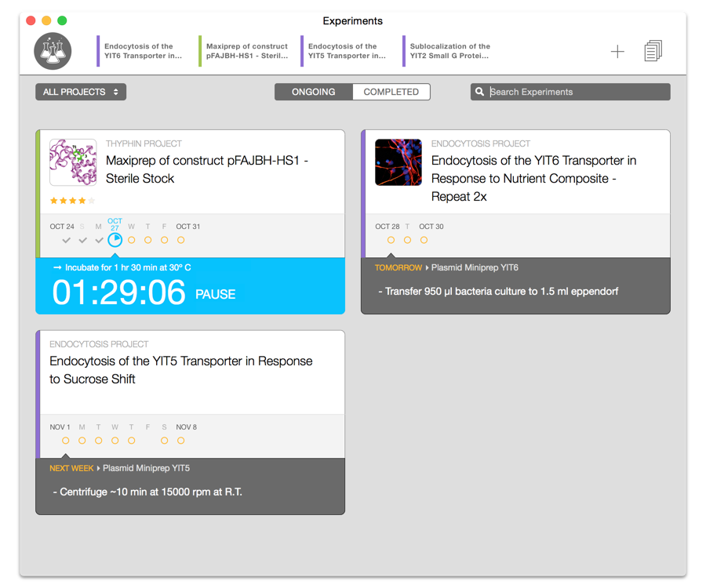Click the fifth star in Maxiprep rating
Image resolution: width=706 pixels, height=588 pixels.
[x=91, y=201]
